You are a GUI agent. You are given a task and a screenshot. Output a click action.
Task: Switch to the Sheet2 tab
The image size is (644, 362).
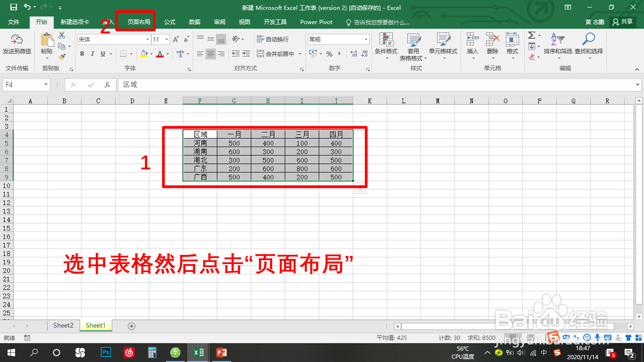click(63, 326)
